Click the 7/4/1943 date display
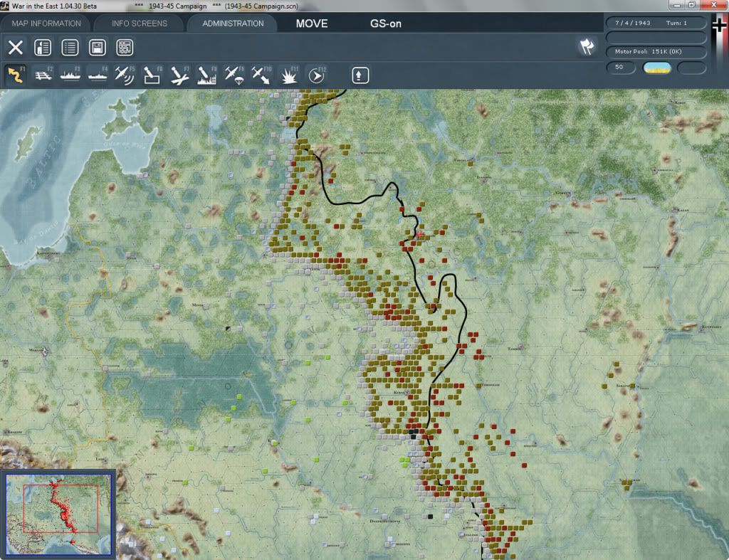Viewport: 729px width, 560px height. [x=633, y=23]
